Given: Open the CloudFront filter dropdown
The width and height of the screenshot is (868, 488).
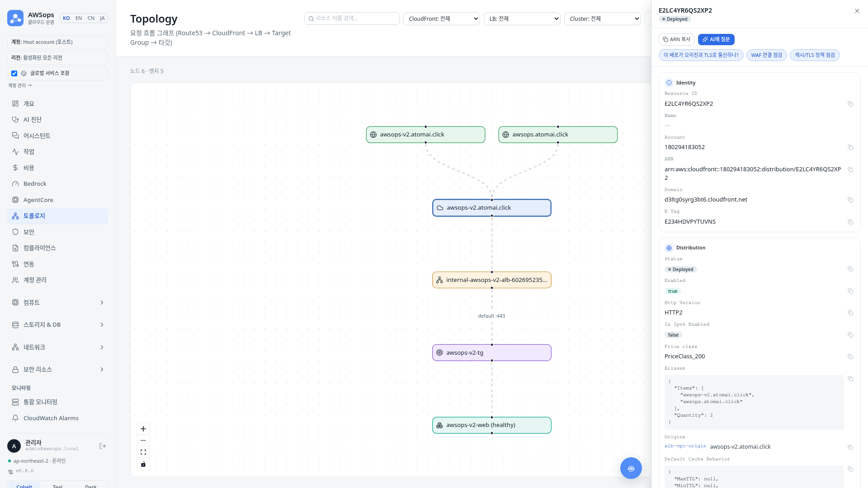Looking at the screenshot, I should pyautogui.click(x=442, y=19).
